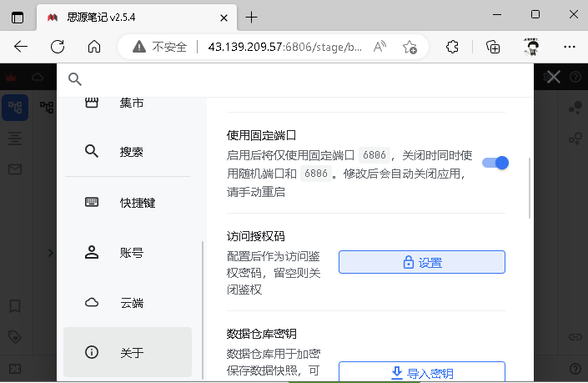Open the file tree panel in SiYuan dock
The image size is (588, 383).
[x=15, y=108]
